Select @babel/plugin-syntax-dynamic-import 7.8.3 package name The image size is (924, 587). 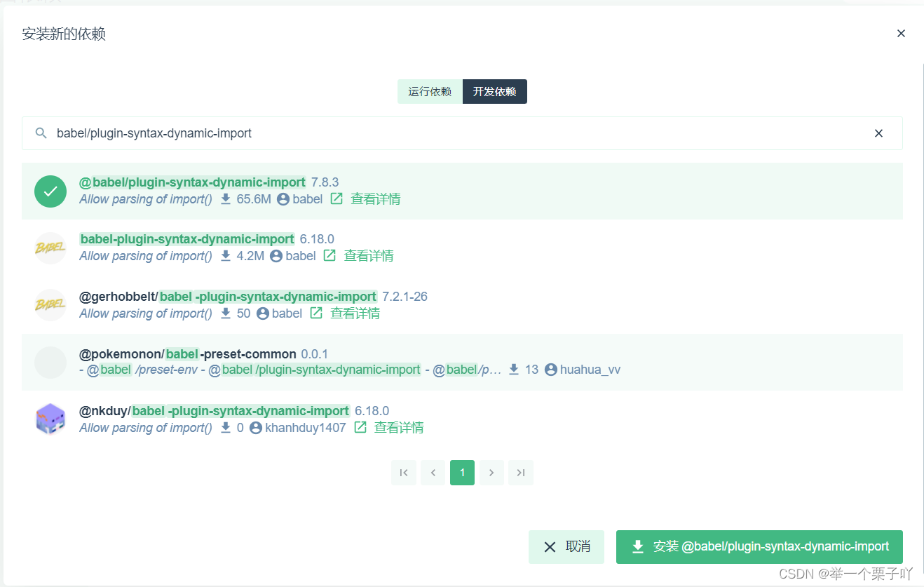point(192,182)
